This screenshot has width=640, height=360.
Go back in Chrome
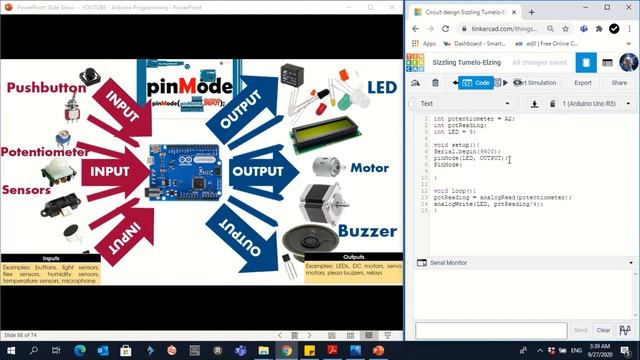416,29
